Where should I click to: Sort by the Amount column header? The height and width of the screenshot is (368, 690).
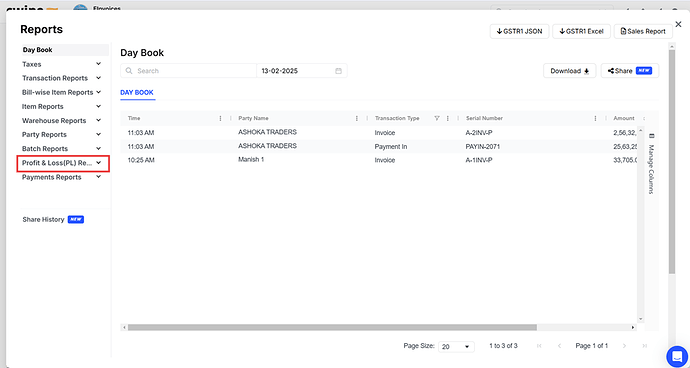[x=624, y=118]
